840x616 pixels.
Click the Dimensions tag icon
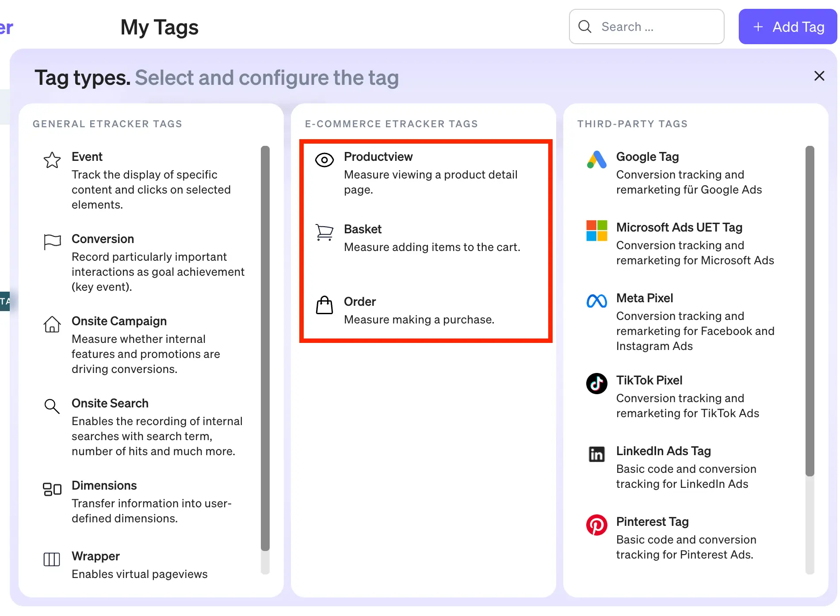pyautogui.click(x=52, y=489)
